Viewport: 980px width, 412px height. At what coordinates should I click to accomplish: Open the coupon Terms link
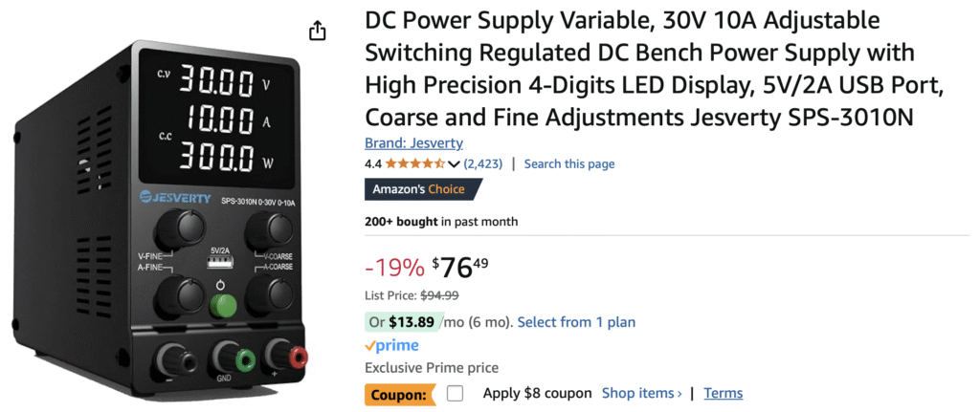[x=723, y=393]
